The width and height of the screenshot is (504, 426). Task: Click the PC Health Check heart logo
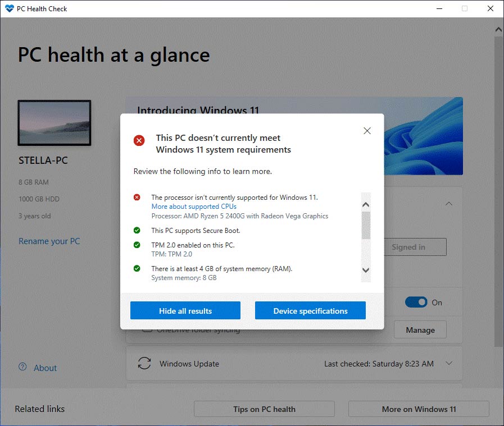click(x=10, y=8)
